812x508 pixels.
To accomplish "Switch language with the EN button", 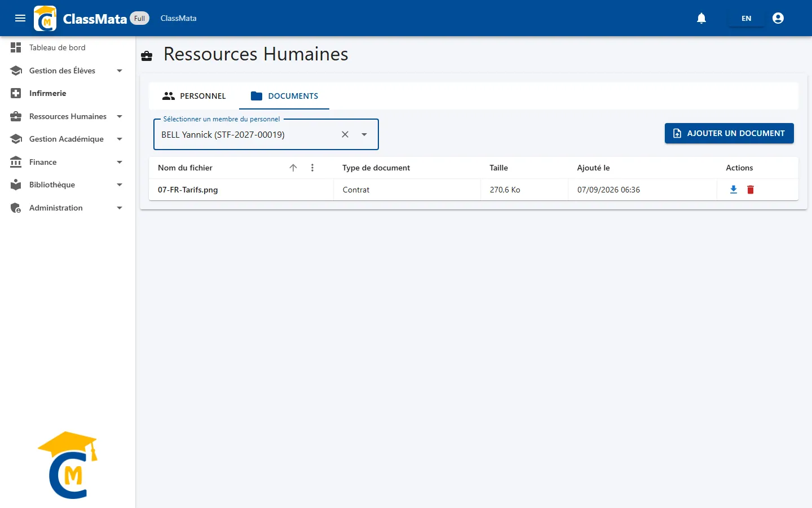I will 746,18.
